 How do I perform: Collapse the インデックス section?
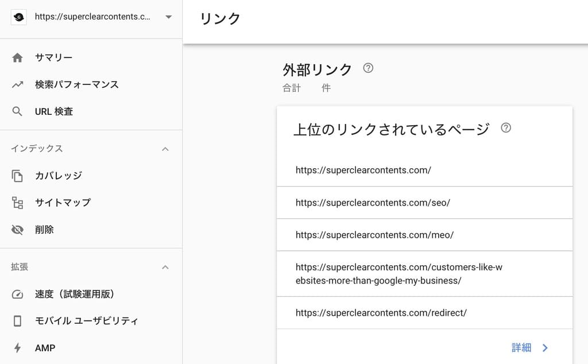[x=165, y=149]
